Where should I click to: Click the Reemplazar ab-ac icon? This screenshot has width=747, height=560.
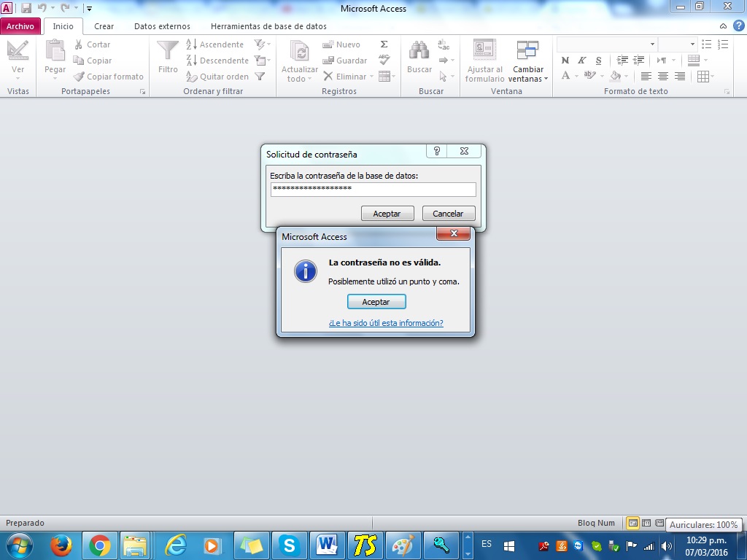tap(444, 44)
